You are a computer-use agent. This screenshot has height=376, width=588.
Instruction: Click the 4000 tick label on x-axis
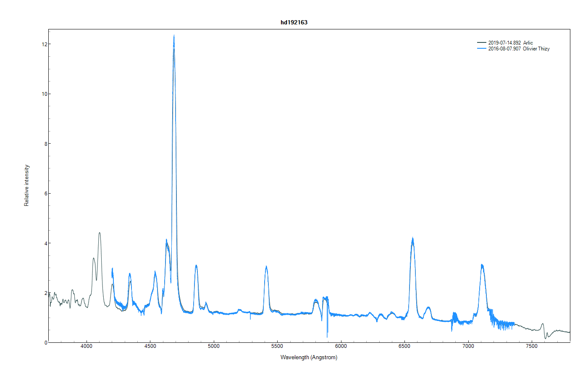point(87,346)
